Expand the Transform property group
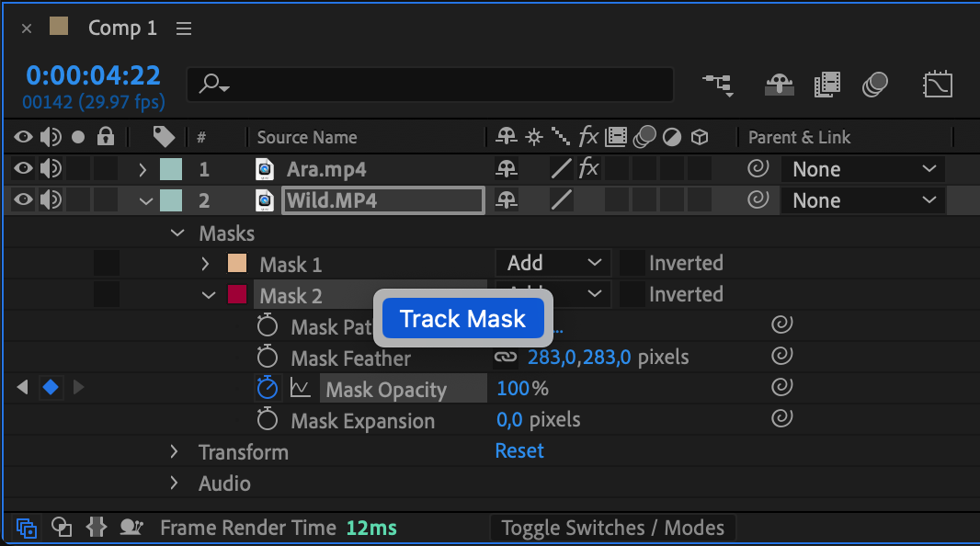Screen dimensions: 980x546 pos(175,451)
